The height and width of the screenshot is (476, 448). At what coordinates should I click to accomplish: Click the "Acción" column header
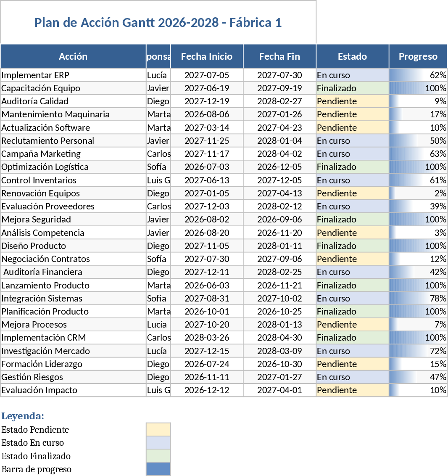point(73,56)
